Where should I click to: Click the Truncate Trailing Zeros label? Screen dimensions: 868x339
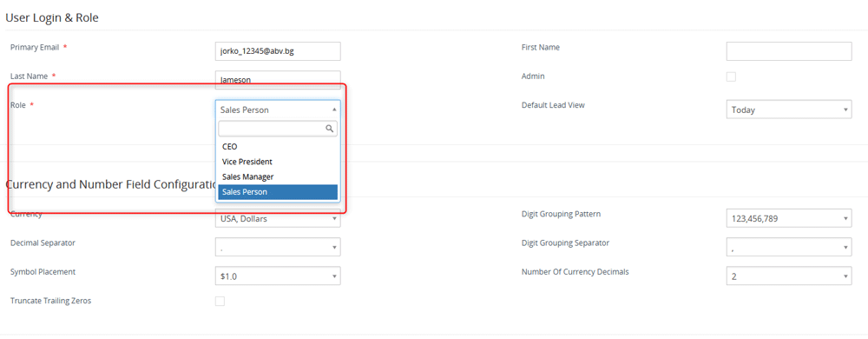coord(50,301)
